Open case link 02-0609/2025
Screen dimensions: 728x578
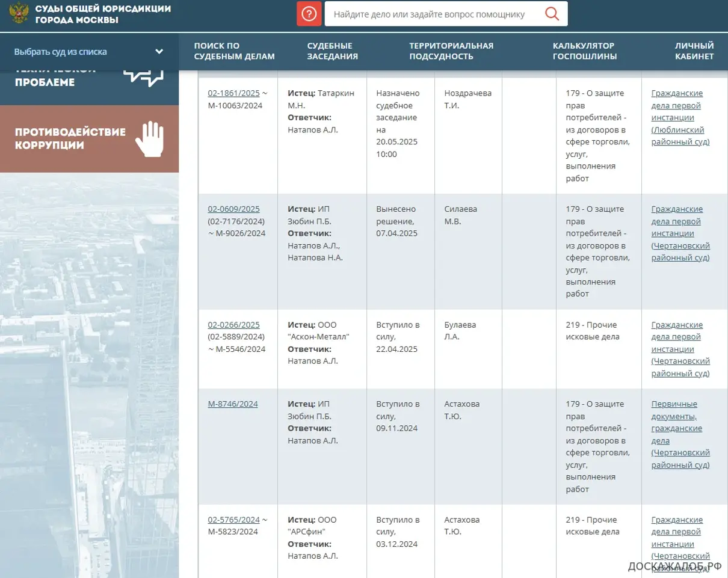click(233, 209)
